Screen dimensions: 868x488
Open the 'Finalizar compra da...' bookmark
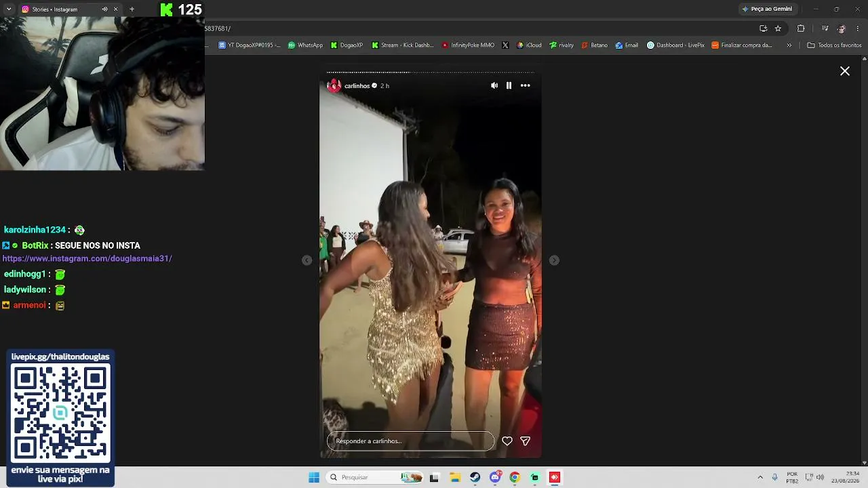[x=742, y=45]
